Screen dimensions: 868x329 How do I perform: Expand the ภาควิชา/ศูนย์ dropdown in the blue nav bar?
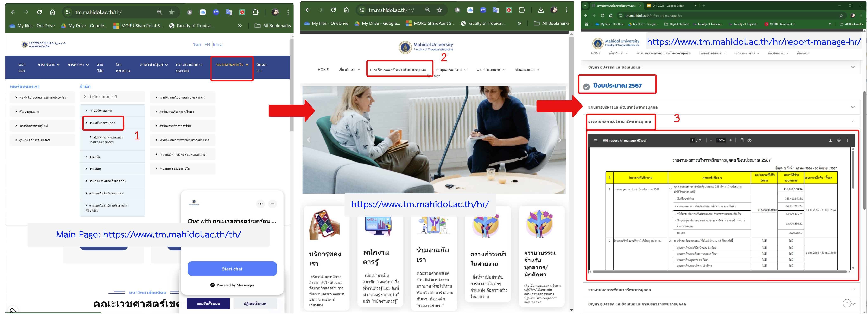(x=154, y=65)
